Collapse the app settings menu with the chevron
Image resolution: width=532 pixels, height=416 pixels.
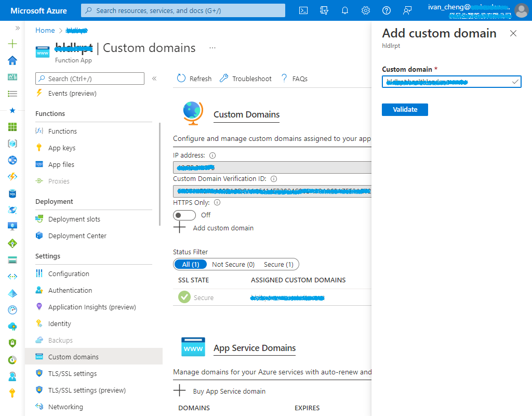(154, 79)
